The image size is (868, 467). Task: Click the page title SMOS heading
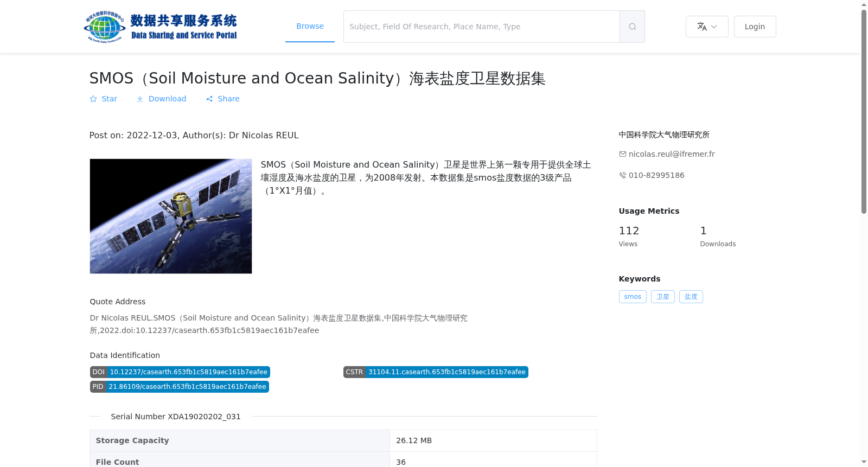(317, 78)
